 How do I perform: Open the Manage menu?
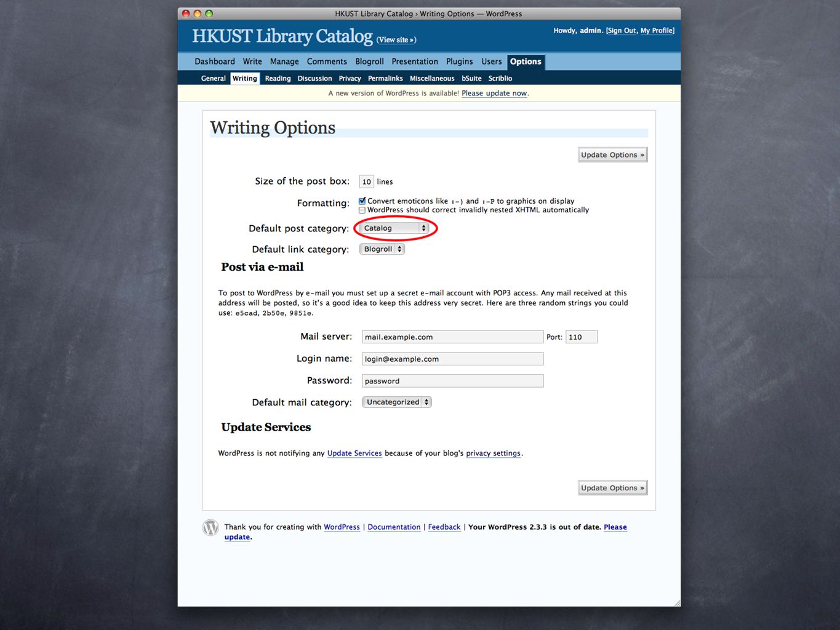tap(284, 62)
